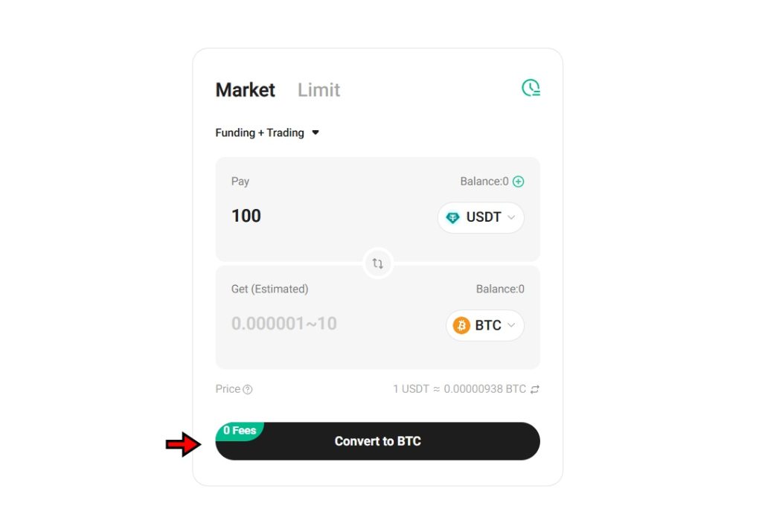762x532 pixels.
Task: Click the USDT tether coin icon
Action: [x=452, y=217]
